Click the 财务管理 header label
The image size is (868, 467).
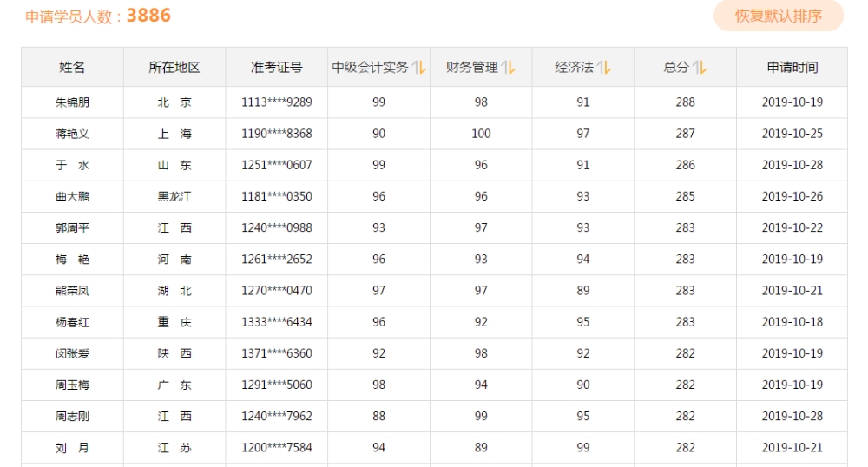point(472,68)
